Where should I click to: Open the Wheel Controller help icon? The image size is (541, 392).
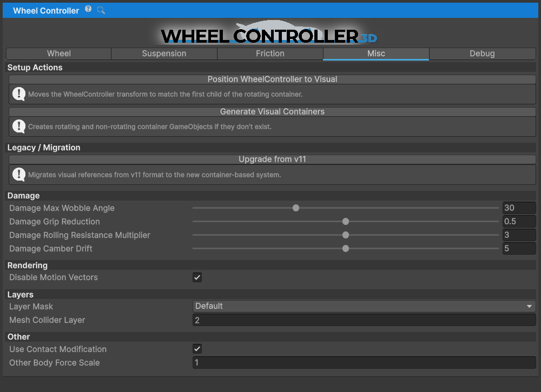pyautogui.click(x=88, y=9)
